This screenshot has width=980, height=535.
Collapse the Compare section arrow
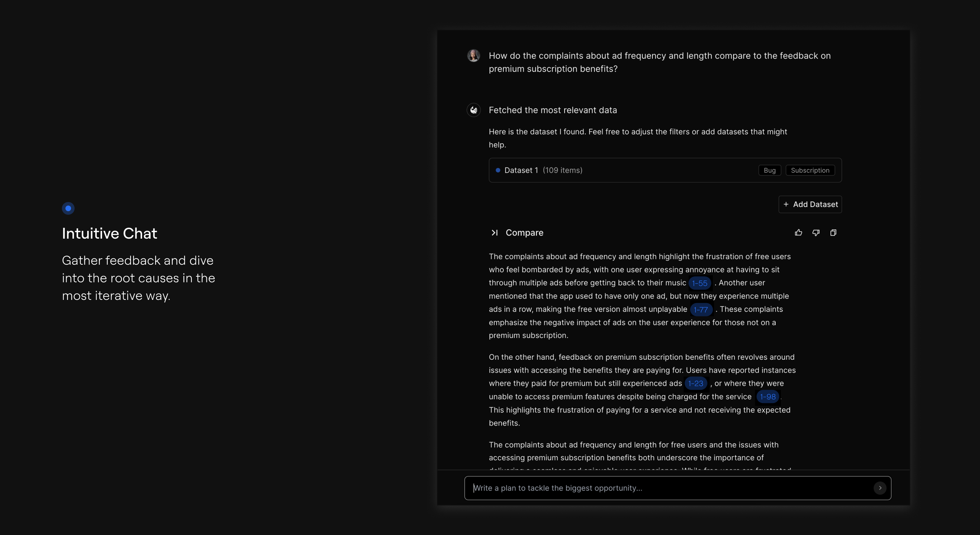[494, 233]
